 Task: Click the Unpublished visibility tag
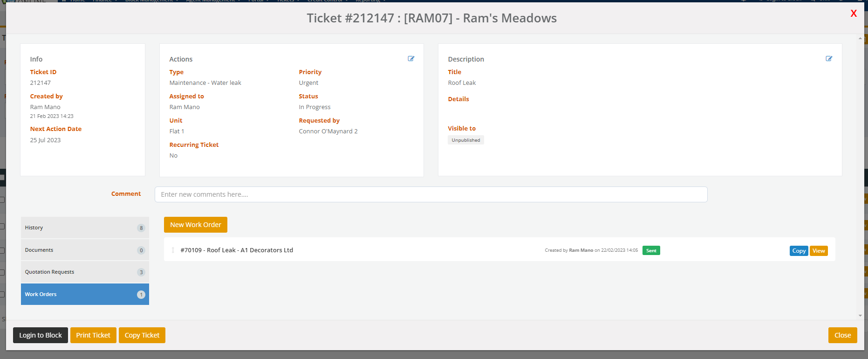(466, 140)
